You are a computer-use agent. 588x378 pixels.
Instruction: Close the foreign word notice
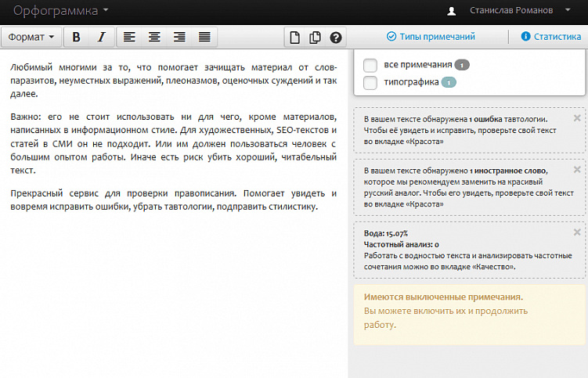[577, 171]
